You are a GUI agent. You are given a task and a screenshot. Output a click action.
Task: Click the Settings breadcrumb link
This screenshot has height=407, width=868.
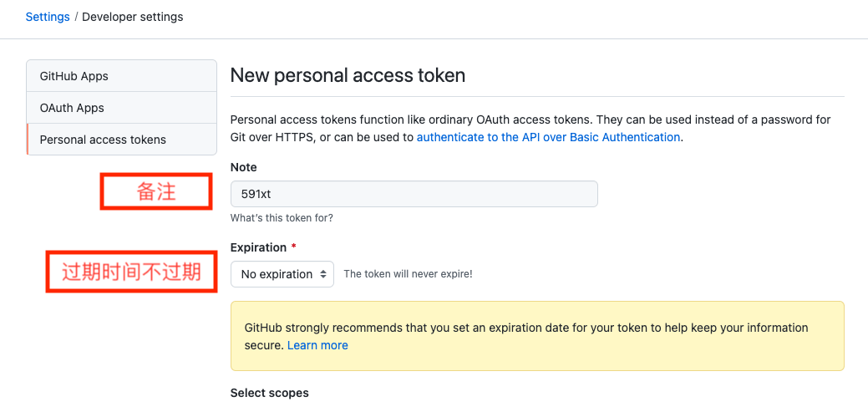48,17
